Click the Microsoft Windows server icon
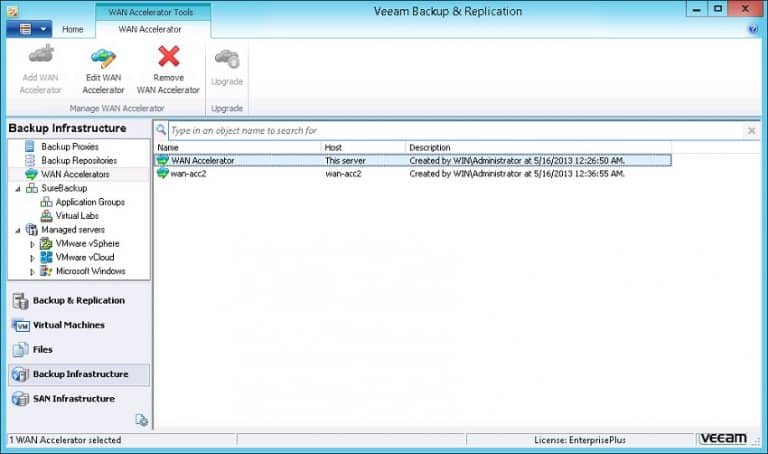 [x=46, y=271]
